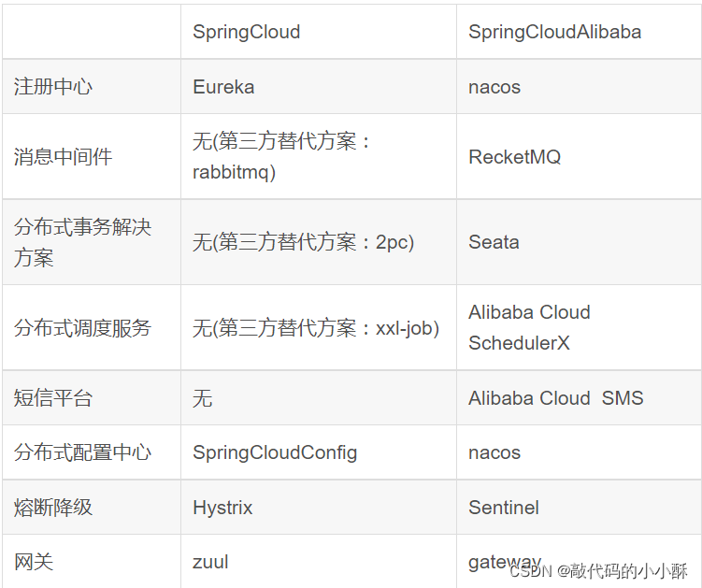
Task: Click the Alibaba Cloud SMS cell
Action: click(555, 398)
